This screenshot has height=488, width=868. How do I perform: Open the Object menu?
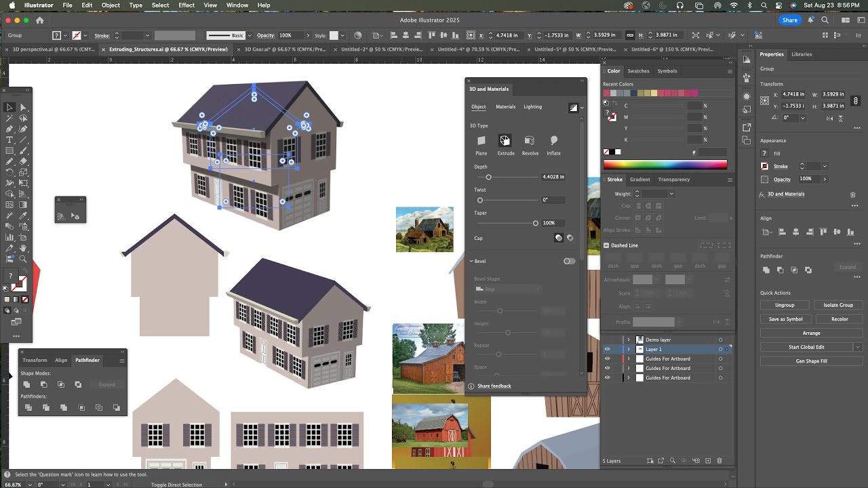[111, 5]
